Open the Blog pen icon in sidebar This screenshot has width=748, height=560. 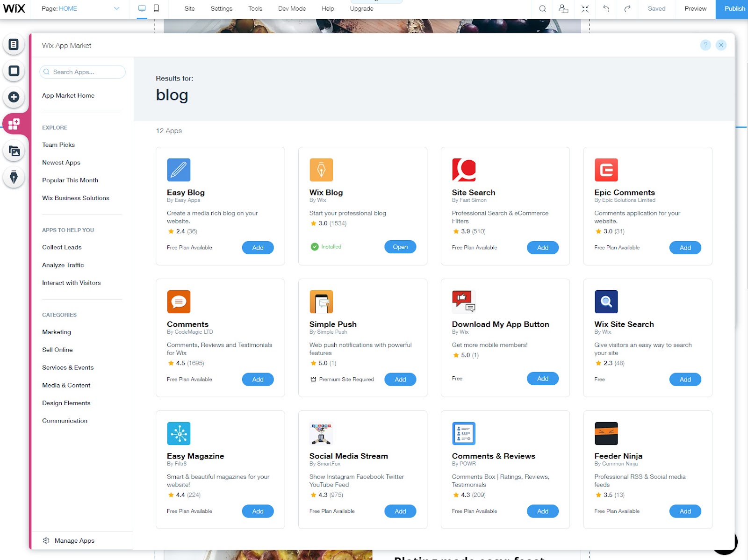point(14,177)
